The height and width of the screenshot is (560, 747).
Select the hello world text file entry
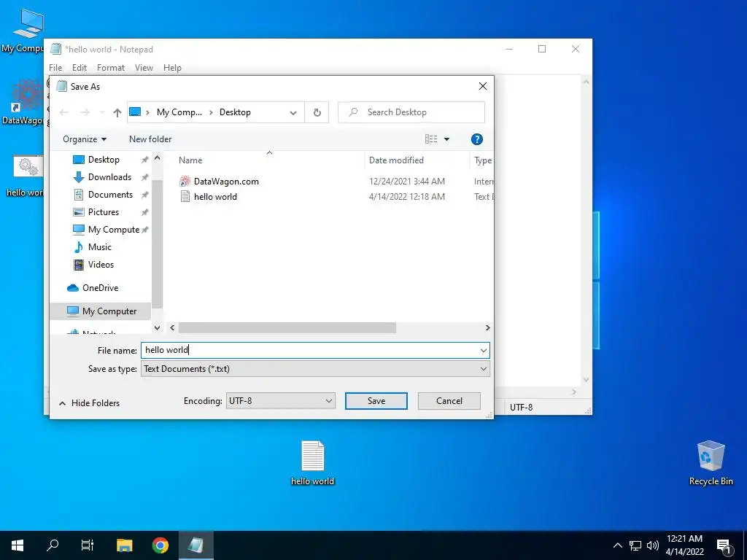pyautogui.click(x=215, y=197)
